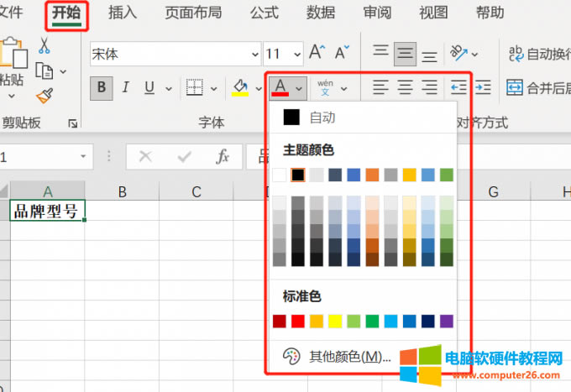Click the insert function fx icon
The image size is (571, 392).
(x=223, y=157)
